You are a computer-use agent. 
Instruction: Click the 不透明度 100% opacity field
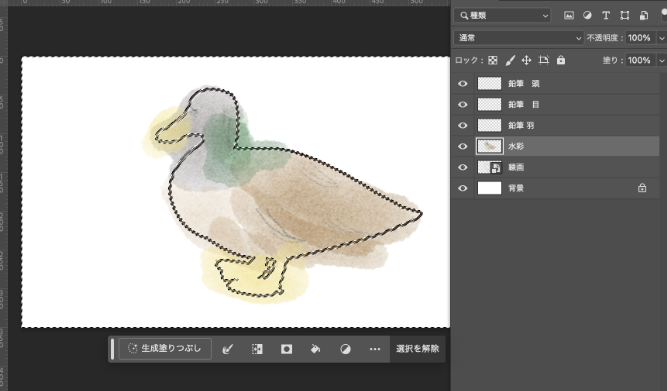coord(640,38)
